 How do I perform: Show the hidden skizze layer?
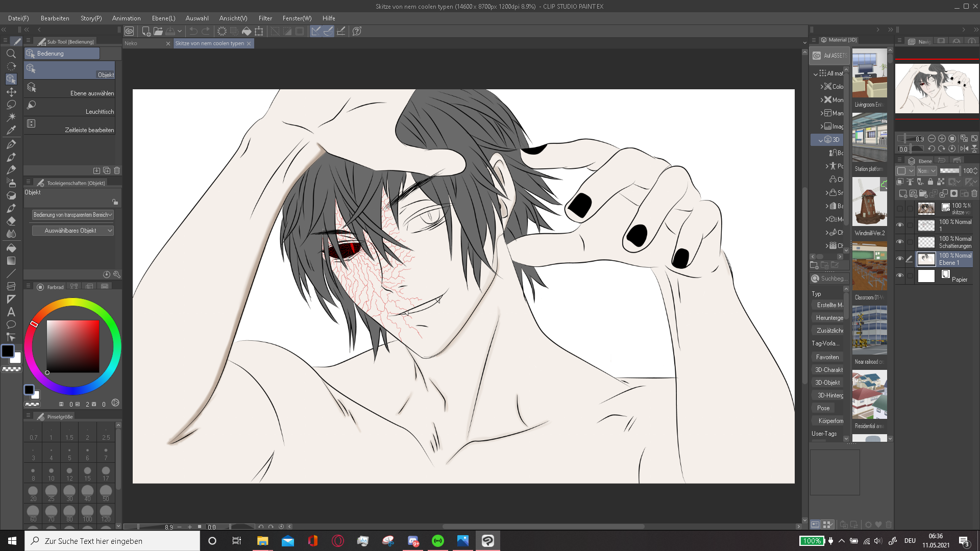coord(900,208)
